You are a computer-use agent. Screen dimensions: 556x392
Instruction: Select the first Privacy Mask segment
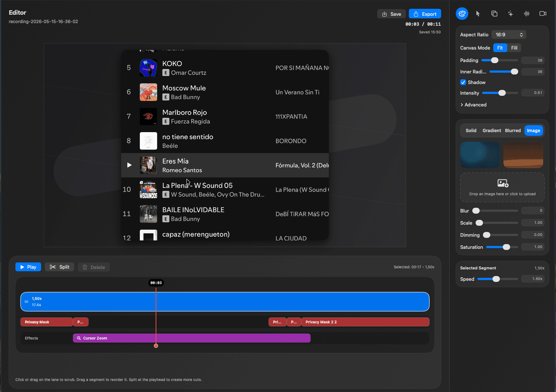47,322
